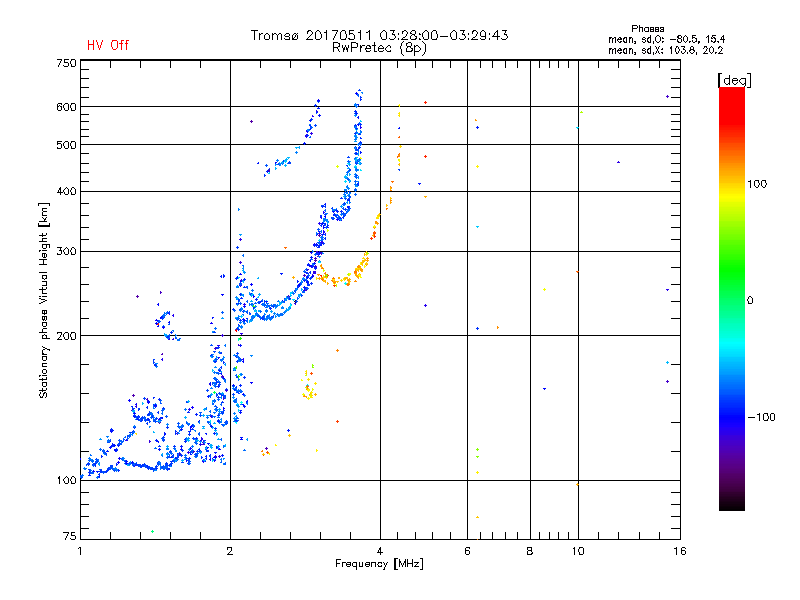Click the orange X-mode trace near 270 km
This screenshot has height=600, width=800.
pos(342,271)
